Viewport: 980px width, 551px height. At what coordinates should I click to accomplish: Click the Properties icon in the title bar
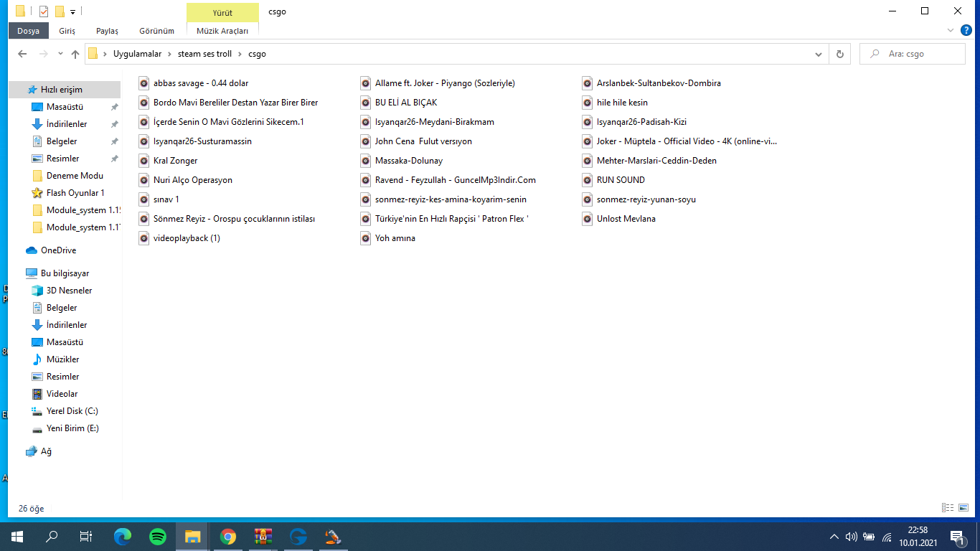[44, 11]
